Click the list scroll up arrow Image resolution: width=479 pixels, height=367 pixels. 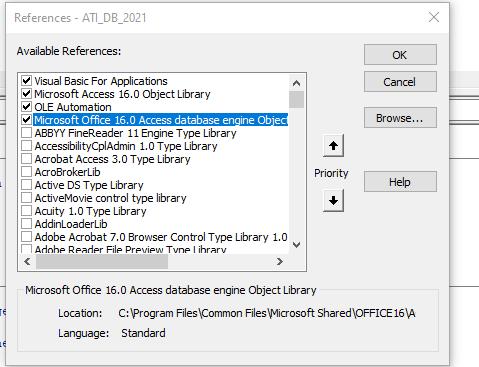[x=296, y=83]
